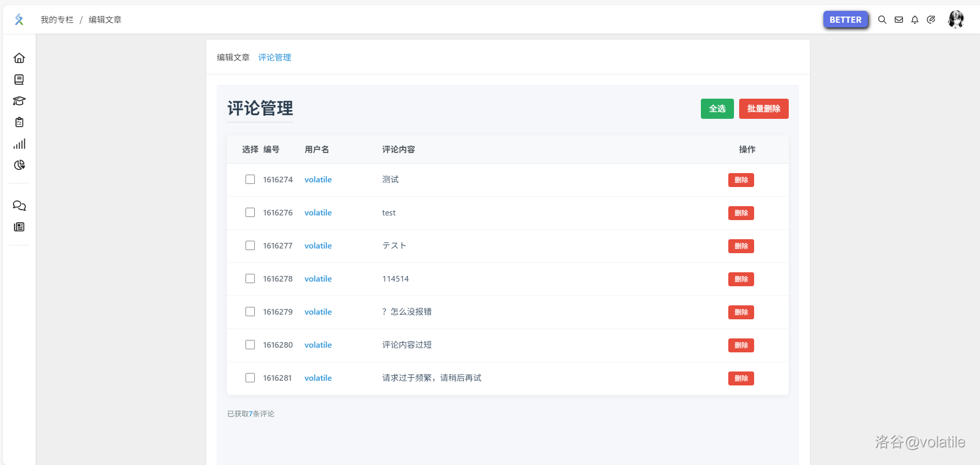Open the home icon in sidebar
980x465 pixels.
pos(19,58)
